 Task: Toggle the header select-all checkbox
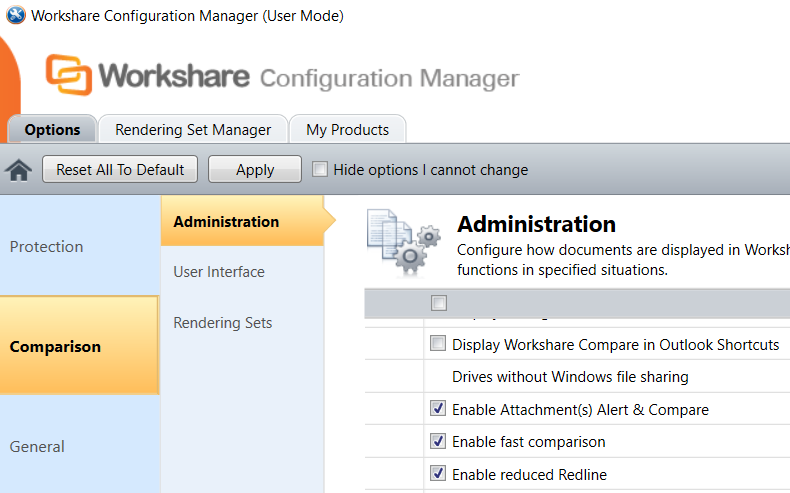click(x=439, y=303)
